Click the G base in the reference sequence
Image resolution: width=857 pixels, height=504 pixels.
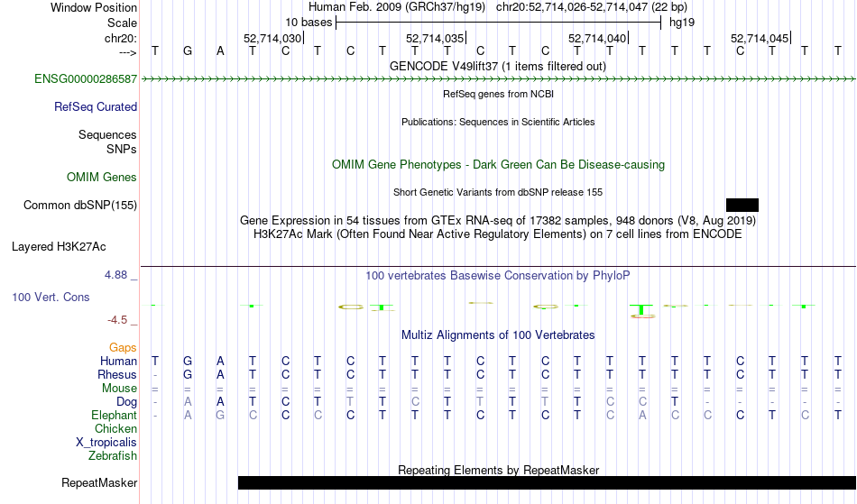188,51
